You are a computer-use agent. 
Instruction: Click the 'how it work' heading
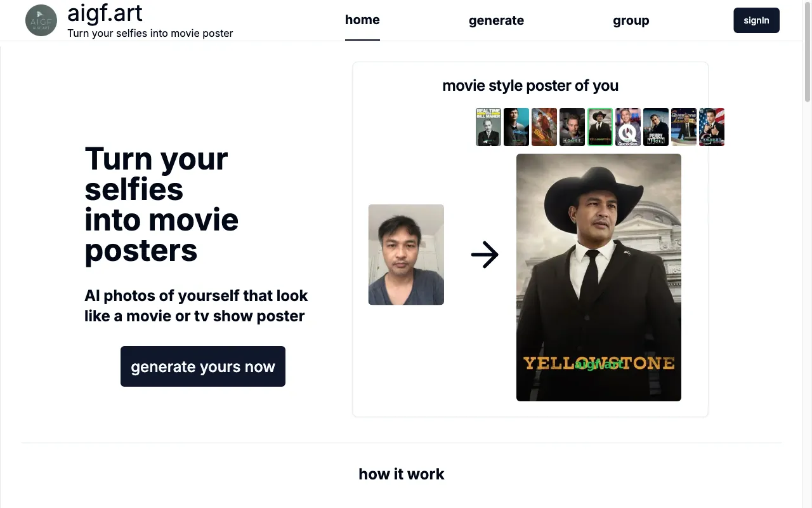pyautogui.click(x=402, y=474)
